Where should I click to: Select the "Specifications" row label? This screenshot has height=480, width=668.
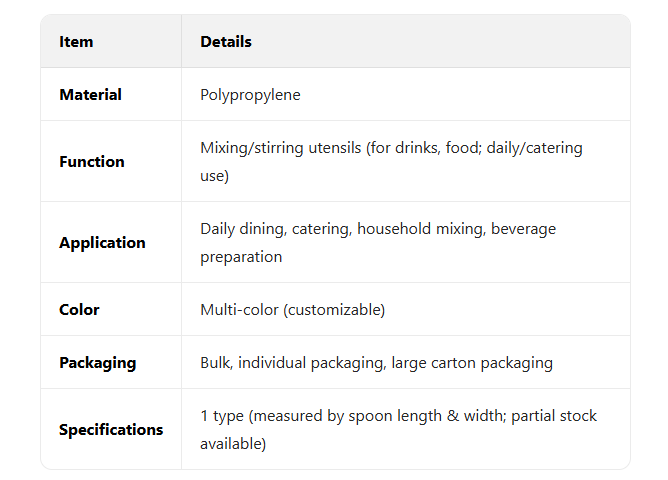tap(111, 430)
